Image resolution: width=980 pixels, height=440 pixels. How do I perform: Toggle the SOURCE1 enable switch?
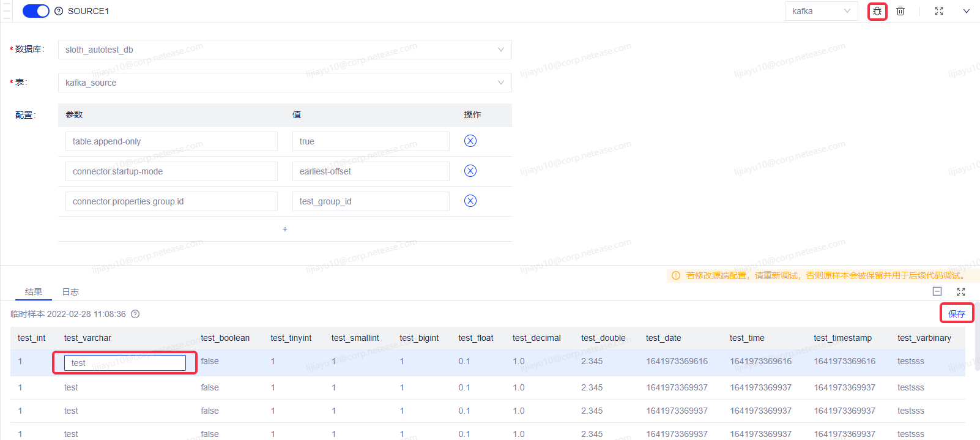point(35,11)
